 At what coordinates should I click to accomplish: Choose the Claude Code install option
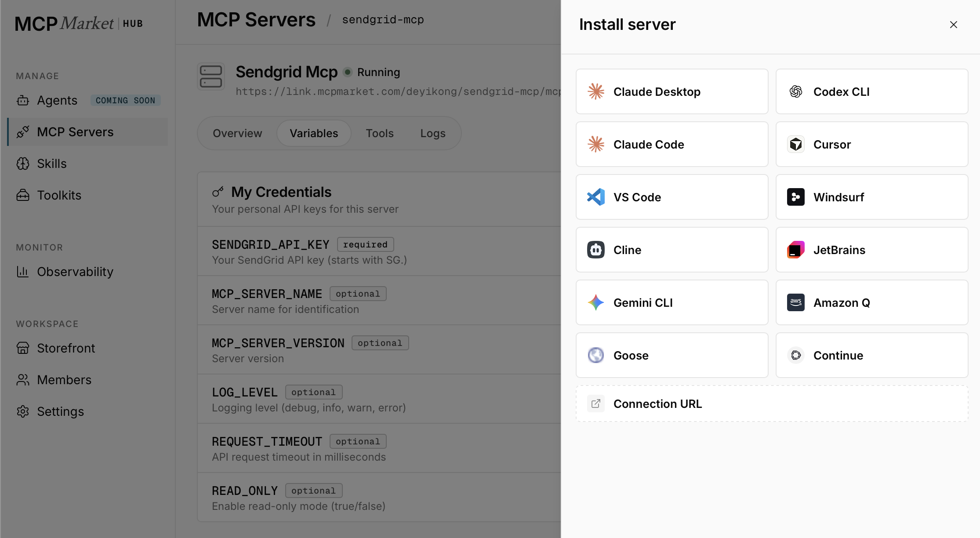(x=672, y=144)
